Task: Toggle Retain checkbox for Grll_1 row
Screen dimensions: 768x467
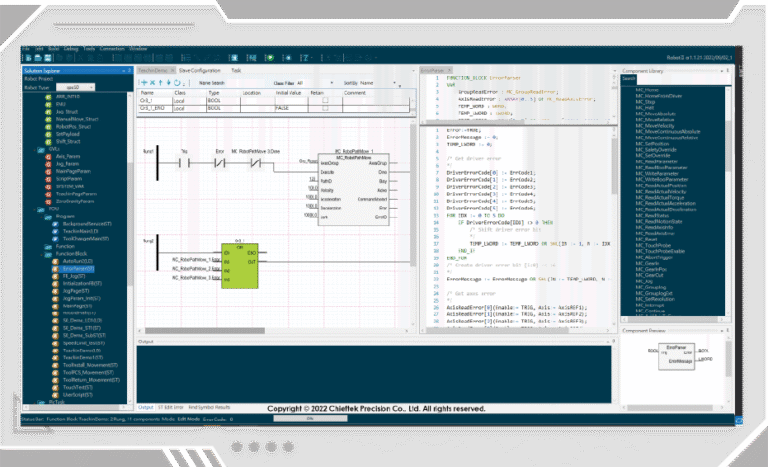Action: [x=325, y=100]
